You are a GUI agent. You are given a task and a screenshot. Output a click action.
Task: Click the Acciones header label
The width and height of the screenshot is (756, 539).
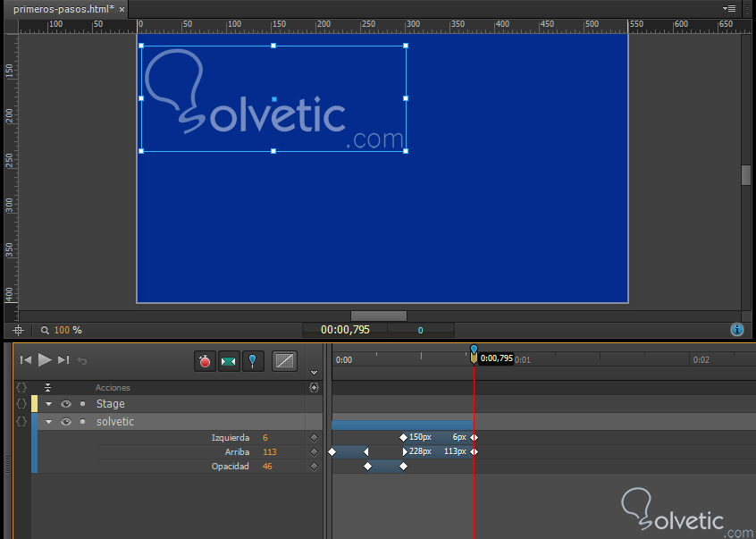tap(113, 388)
